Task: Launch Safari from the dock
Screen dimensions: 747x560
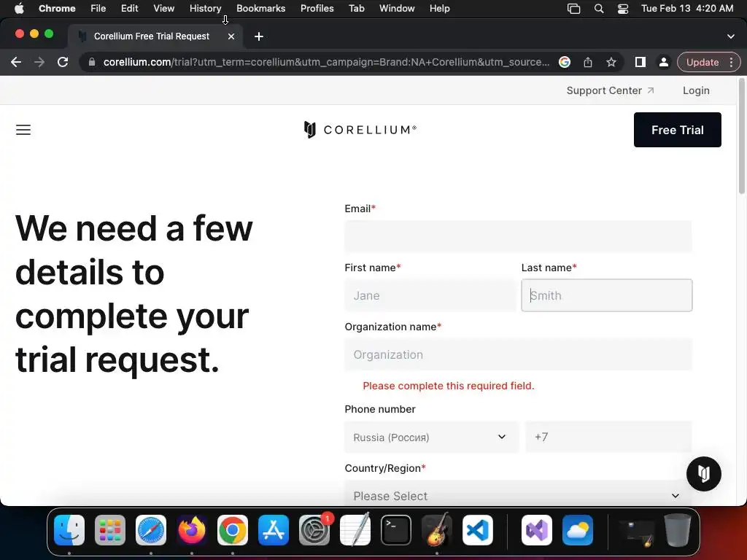Action: tap(151, 530)
